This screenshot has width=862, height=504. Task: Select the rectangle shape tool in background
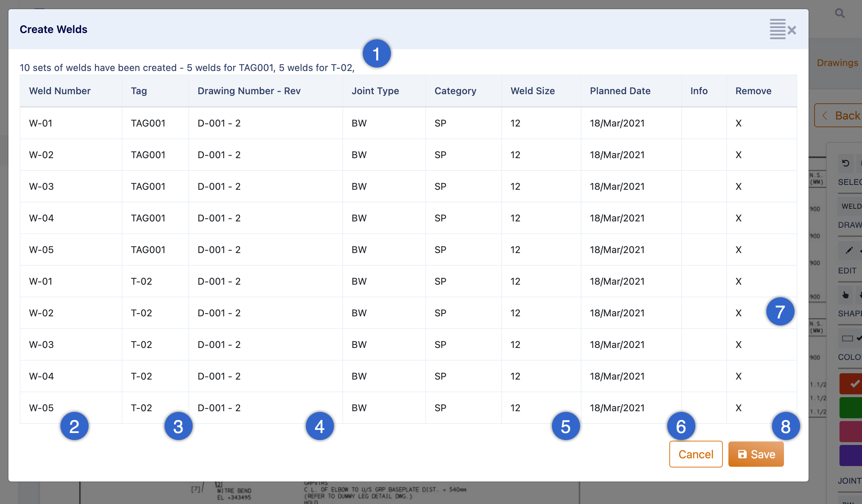847,338
